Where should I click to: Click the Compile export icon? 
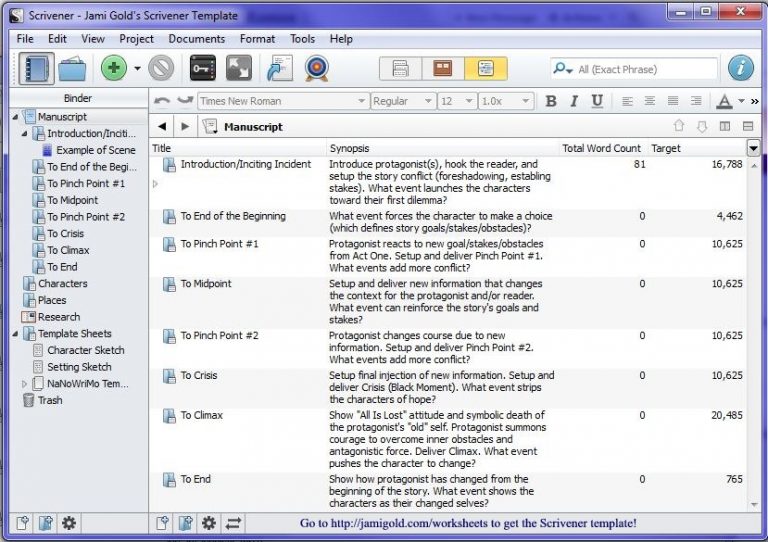(x=280, y=68)
